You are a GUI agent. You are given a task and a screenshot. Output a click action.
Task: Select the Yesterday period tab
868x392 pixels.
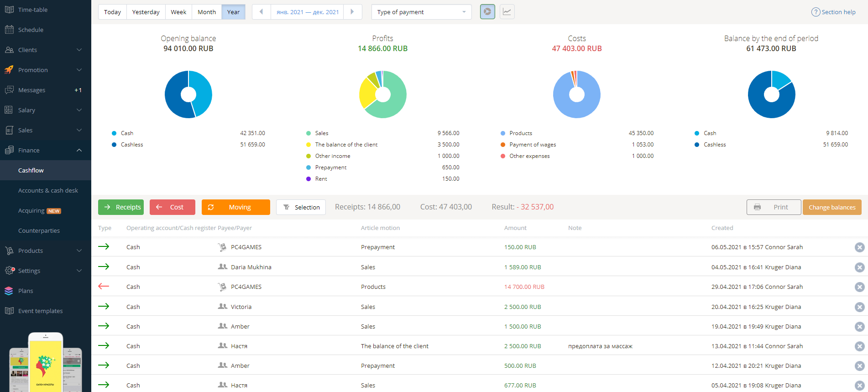146,12
